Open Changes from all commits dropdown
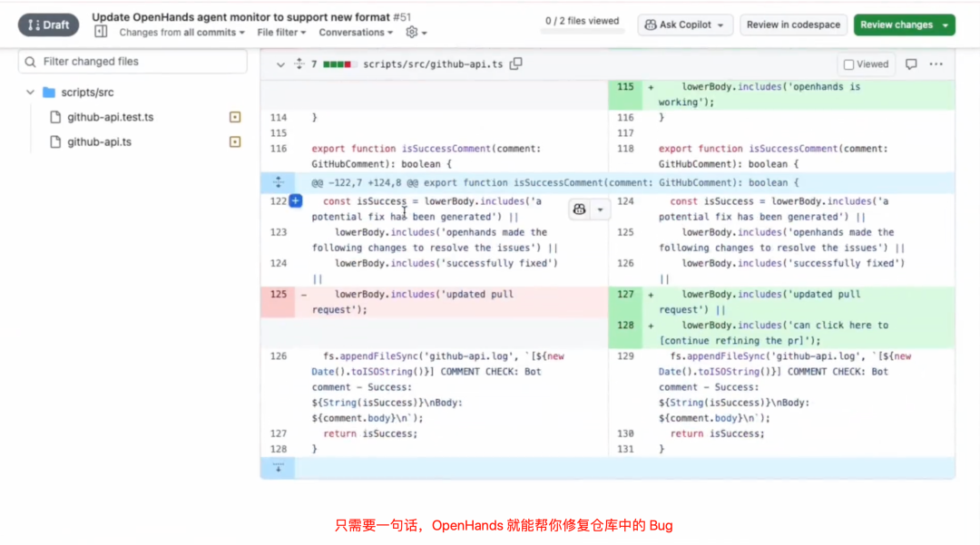 pyautogui.click(x=181, y=33)
